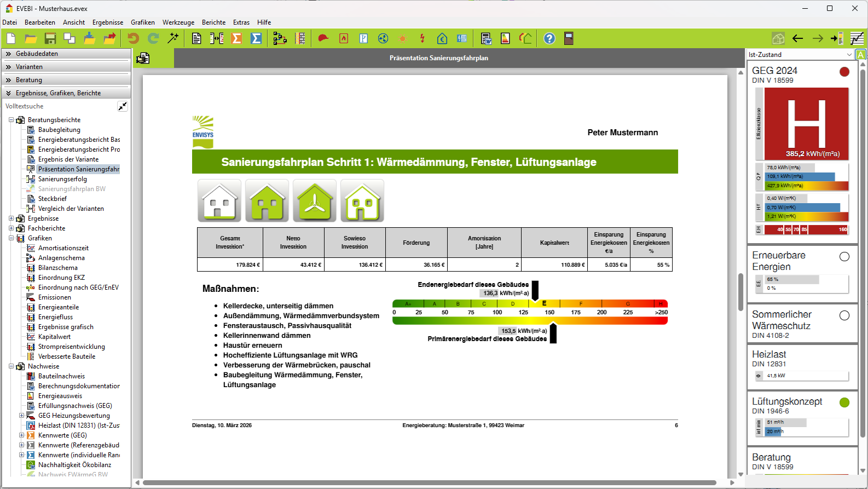Screen dimensions: 868x489
Task: Click the blue fan ventilation icon
Action: coord(383,38)
